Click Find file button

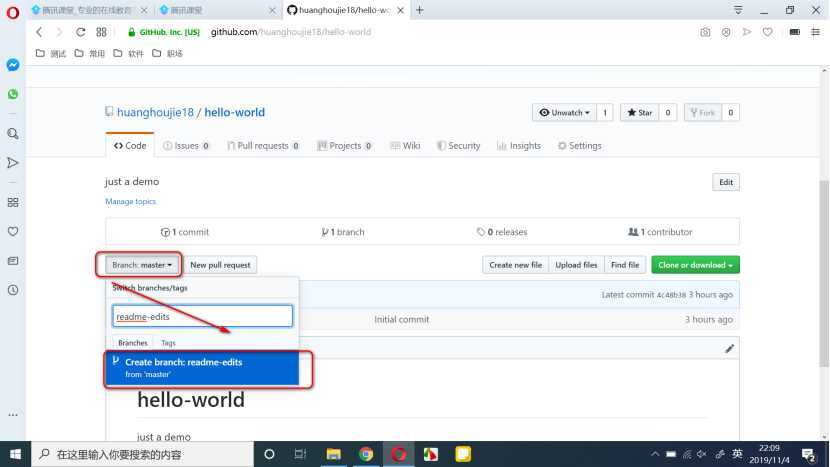(625, 265)
